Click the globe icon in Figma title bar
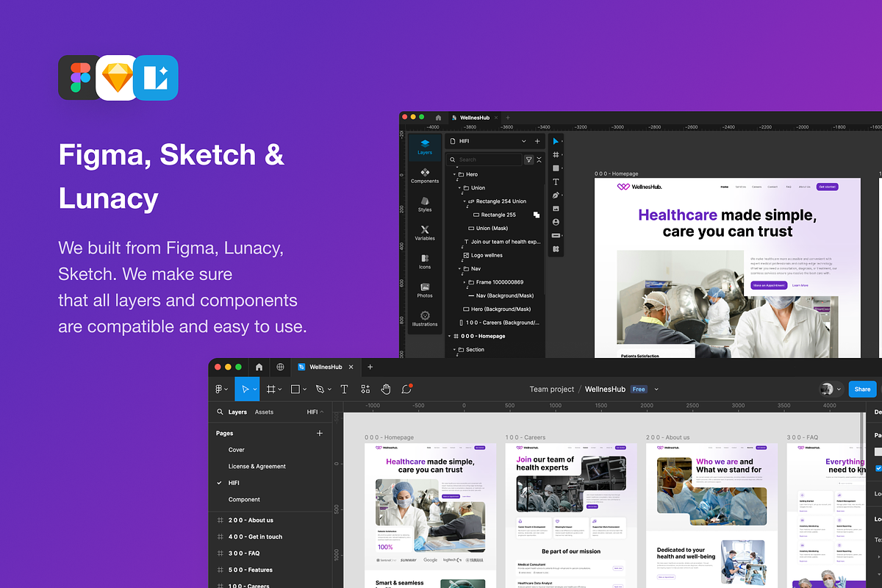The height and width of the screenshot is (588, 882). 280,367
